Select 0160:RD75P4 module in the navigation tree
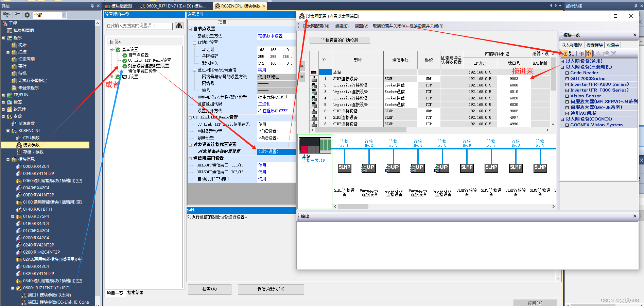This screenshot has height=306, width=644. click(36, 216)
